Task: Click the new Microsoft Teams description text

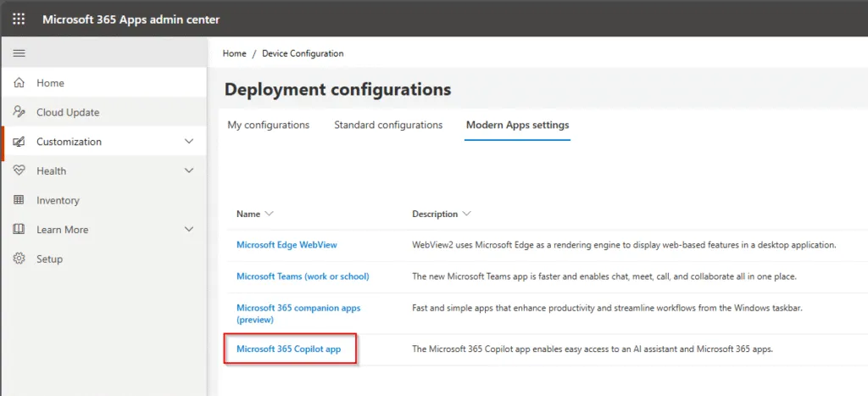Action: [x=604, y=276]
